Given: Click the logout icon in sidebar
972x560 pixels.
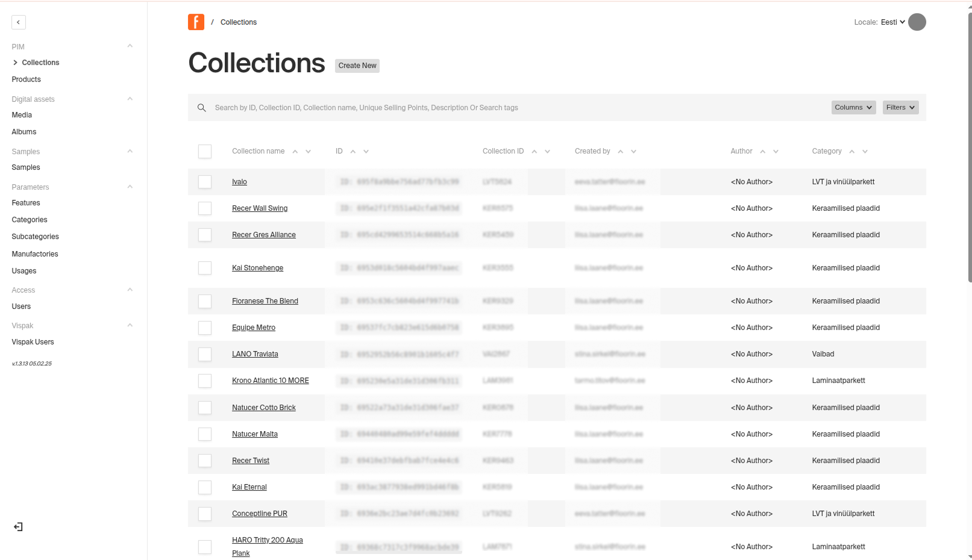Looking at the screenshot, I should coord(19,527).
